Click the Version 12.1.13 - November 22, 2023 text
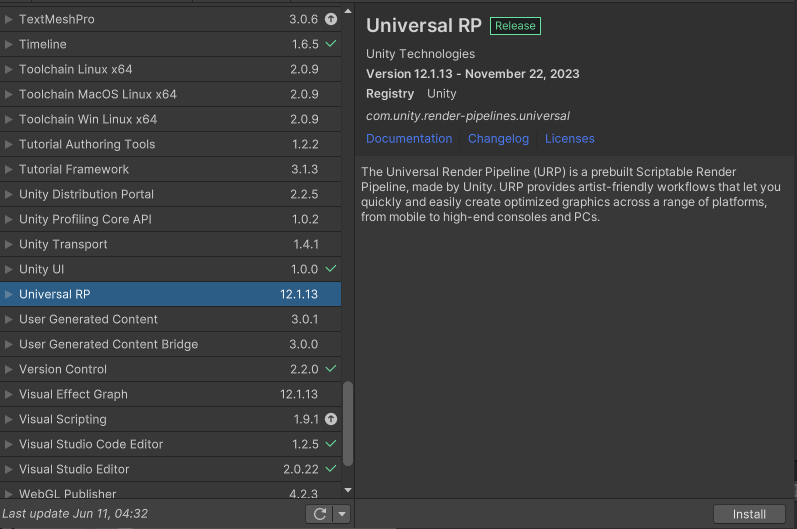This screenshot has height=529, width=797. (473, 74)
